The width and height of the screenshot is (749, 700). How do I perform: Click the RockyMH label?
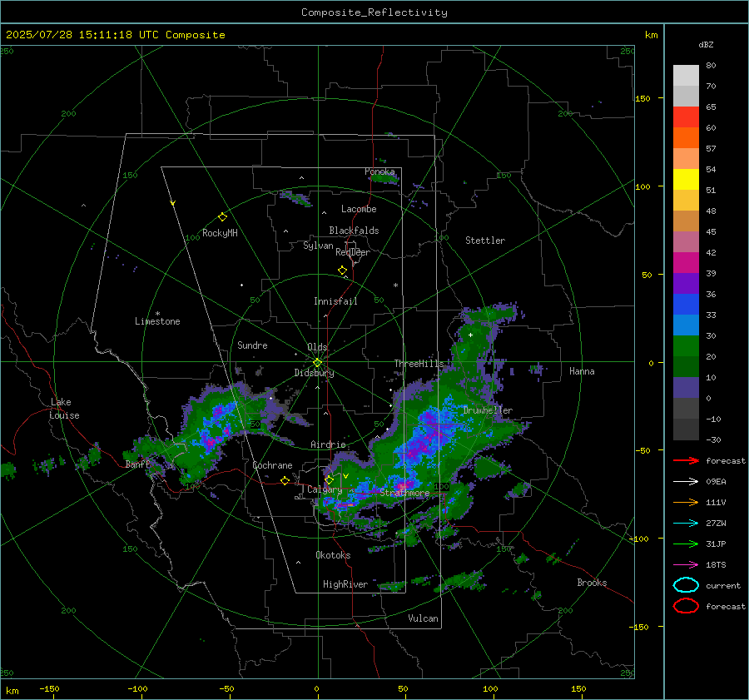click(x=220, y=233)
